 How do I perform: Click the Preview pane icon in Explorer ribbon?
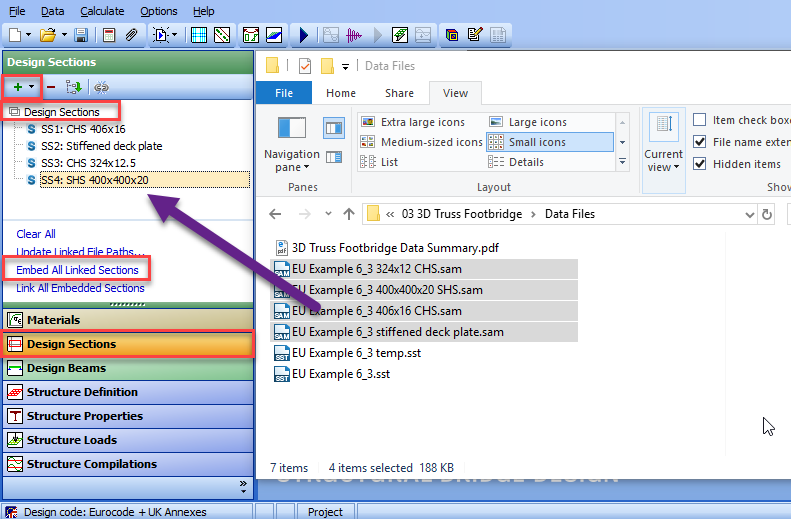pyautogui.click(x=333, y=128)
